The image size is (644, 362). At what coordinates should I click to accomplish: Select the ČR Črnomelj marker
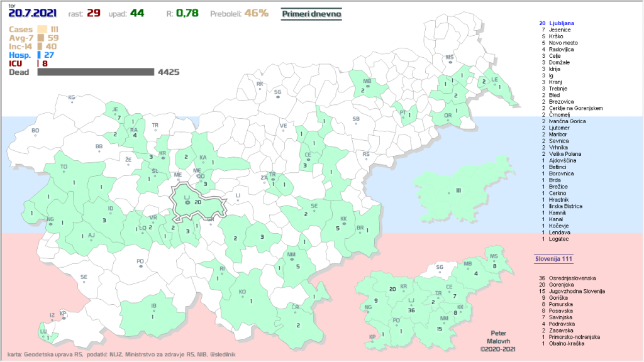(296, 308)
